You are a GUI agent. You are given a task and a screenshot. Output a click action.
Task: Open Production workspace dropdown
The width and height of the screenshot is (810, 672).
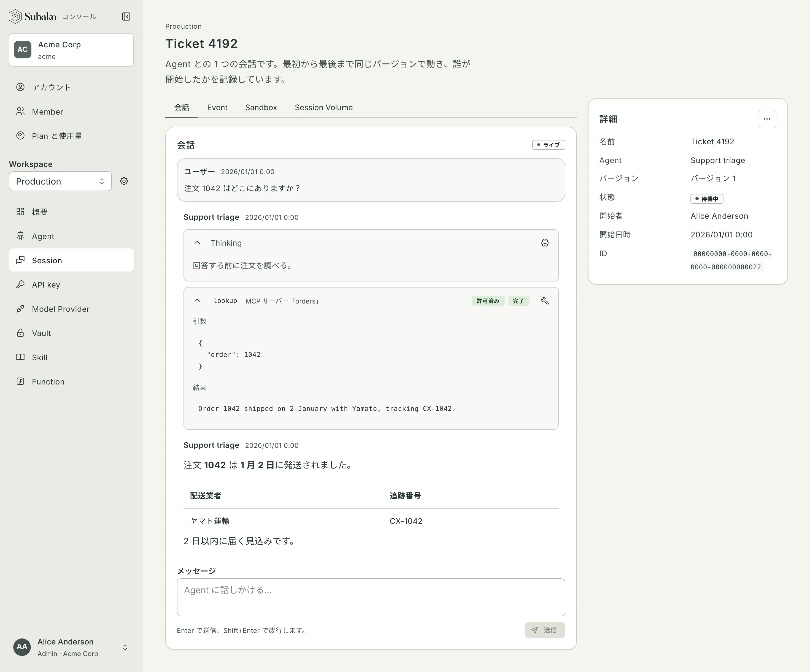[x=60, y=181]
